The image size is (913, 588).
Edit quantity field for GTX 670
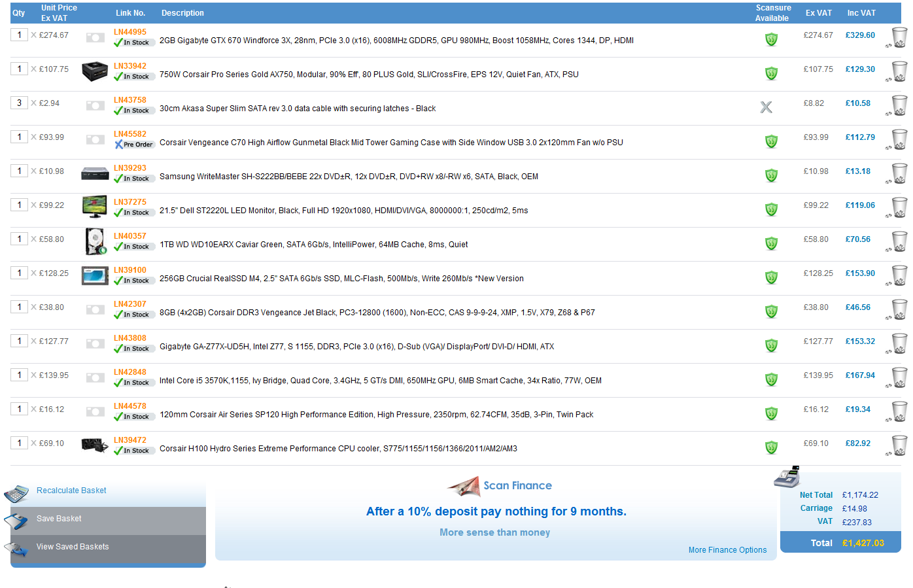point(19,35)
